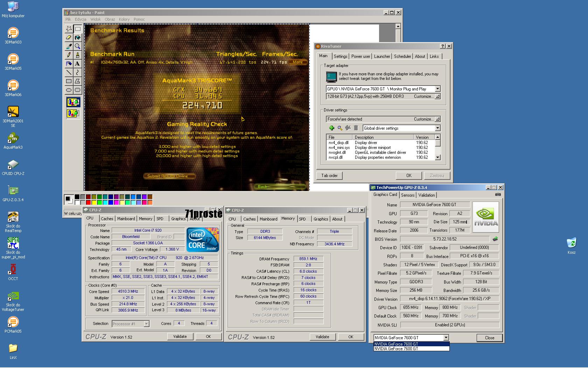
Task: Open the OCCT desktop icon
Action: click(x=13, y=272)
